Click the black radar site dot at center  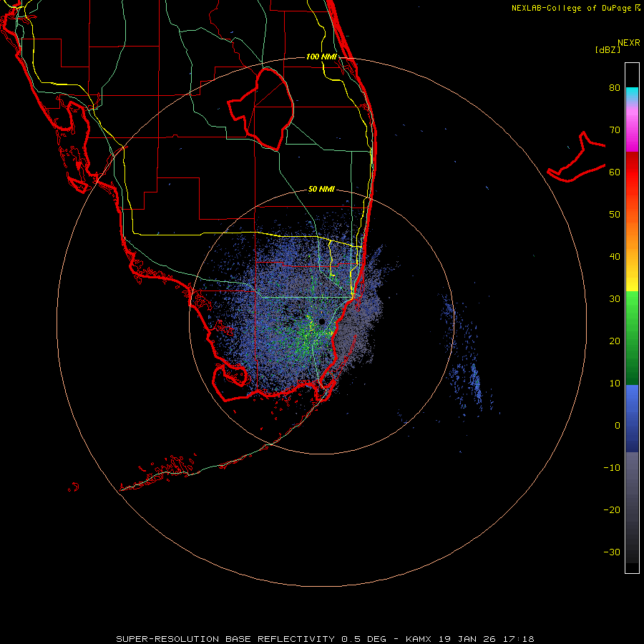(321, 321)
